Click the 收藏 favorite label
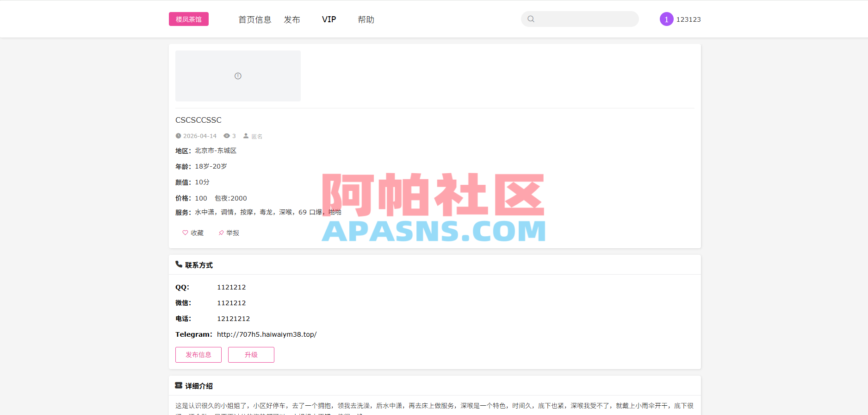Viewport: 868px width, 415px height. (197, 233)
